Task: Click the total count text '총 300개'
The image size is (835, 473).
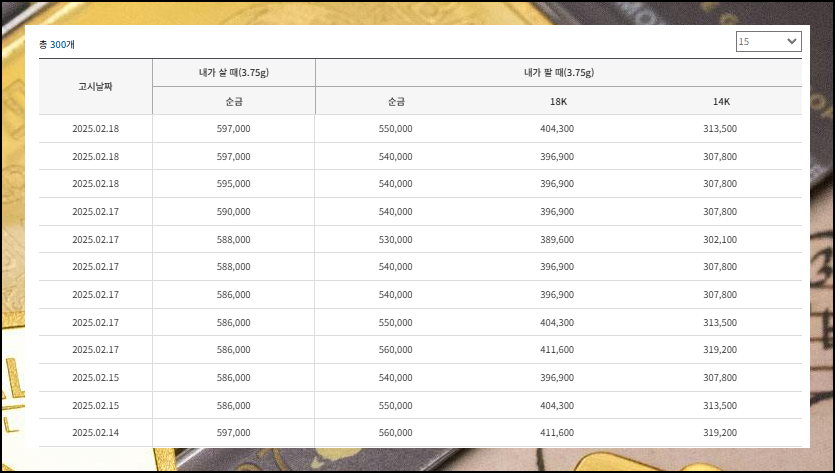Action: coord(57,45)
